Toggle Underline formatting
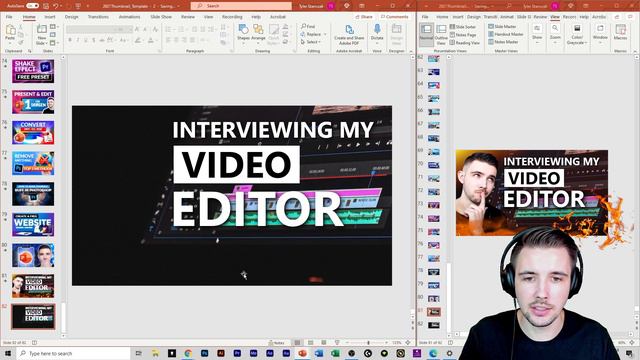640x360 pixels. [x=86, y=40]
